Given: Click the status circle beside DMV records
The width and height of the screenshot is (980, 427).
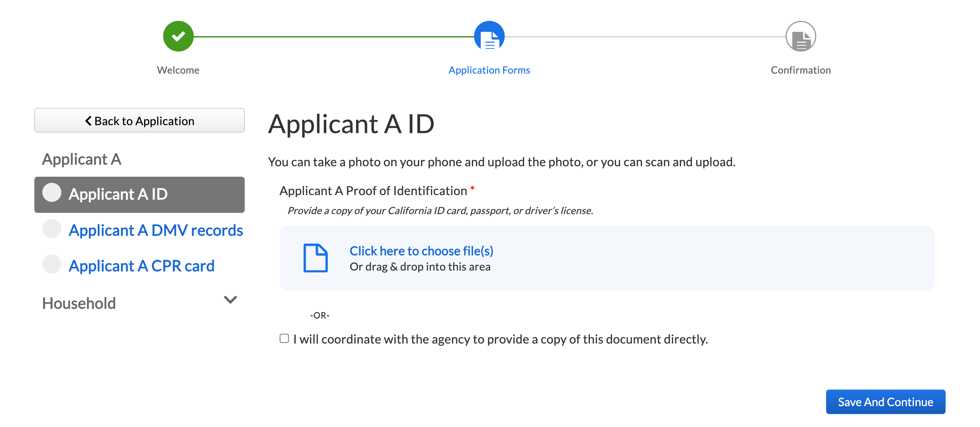Looking at the screenshot, I should (52, 229).
